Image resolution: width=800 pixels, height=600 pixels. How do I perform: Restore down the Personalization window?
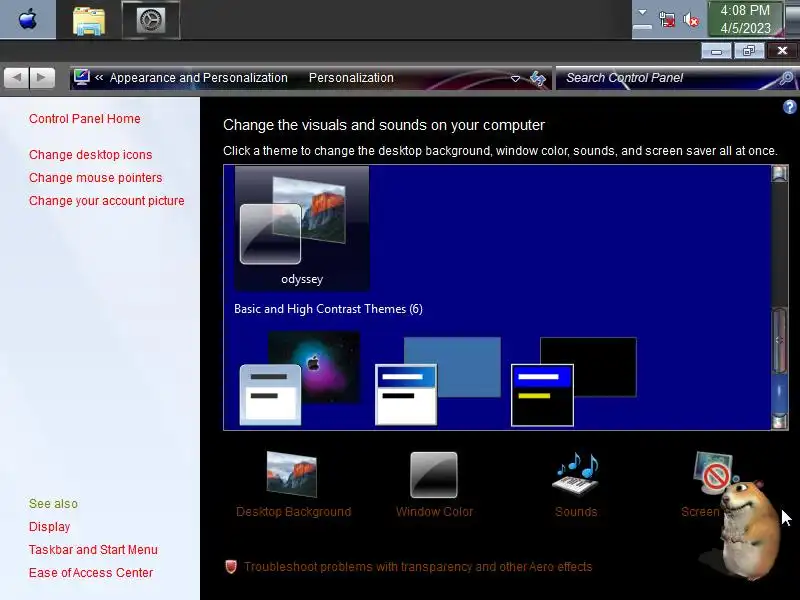(749, 51)
